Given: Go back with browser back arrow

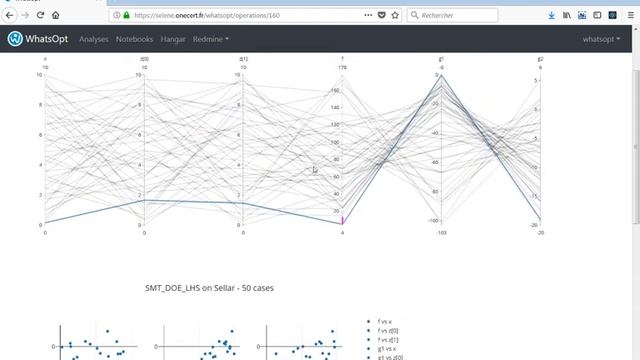Looking at the screenshot, I should (9, 16).
